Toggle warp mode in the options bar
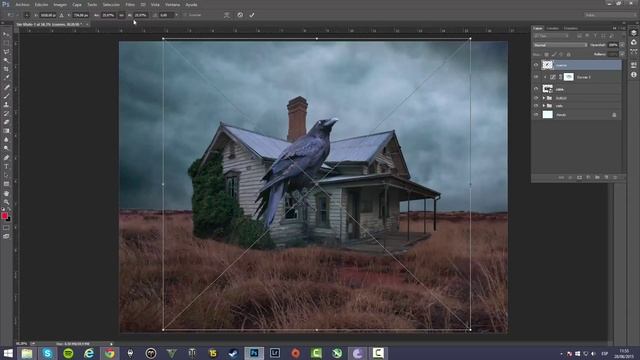This screenshot has width=640, height=360. click(x=227, y=15)
